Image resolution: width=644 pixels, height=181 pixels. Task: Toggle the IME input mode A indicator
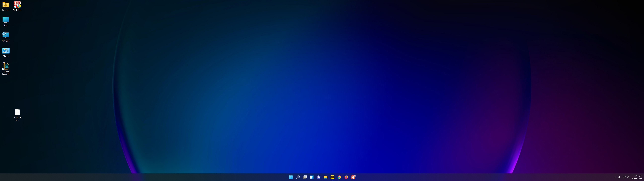pyautogui.click(x=619, y=177)
